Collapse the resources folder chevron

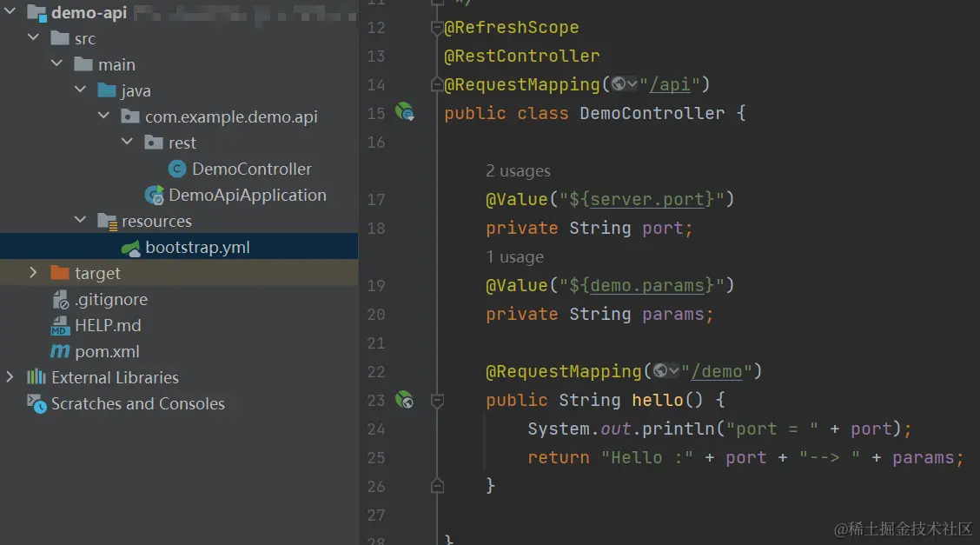[80, 219]
